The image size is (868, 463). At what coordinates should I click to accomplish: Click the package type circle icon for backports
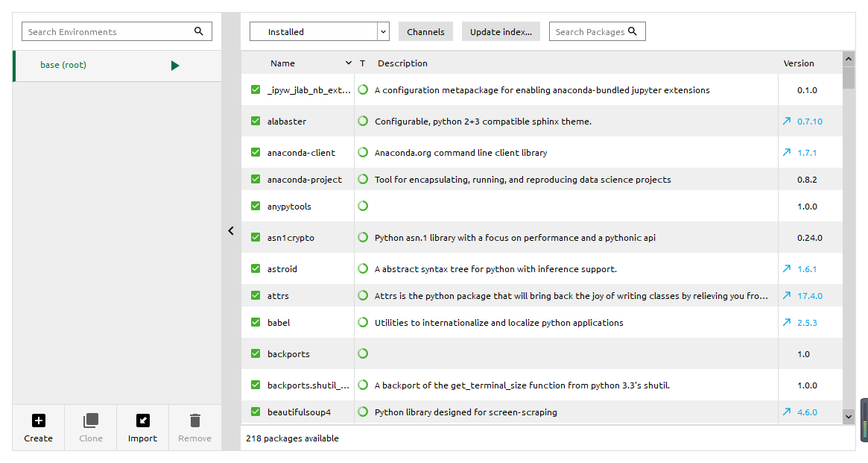[x=363, y=353]
